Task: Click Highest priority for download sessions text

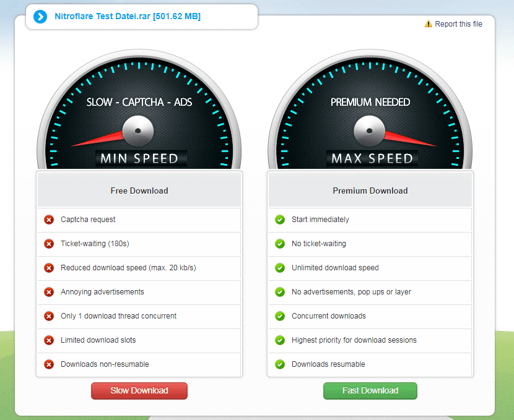Action: (x=354, y=340)
